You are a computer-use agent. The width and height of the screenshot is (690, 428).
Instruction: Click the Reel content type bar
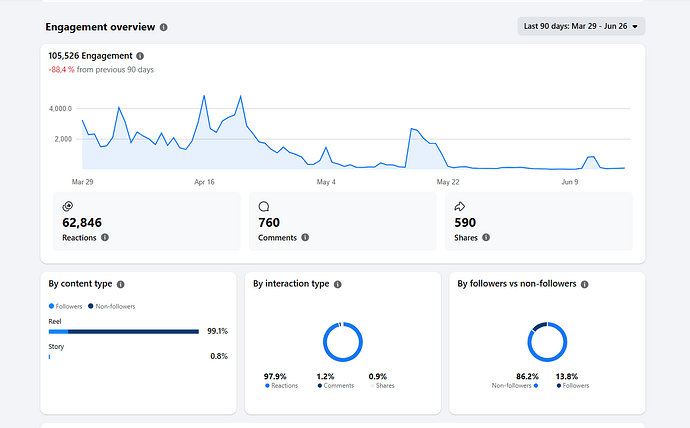tap(124, 332)
